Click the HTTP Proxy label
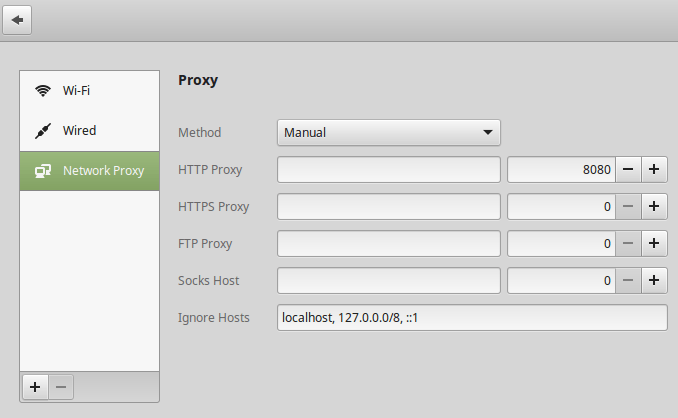678x418 pixels. (210, 170)
